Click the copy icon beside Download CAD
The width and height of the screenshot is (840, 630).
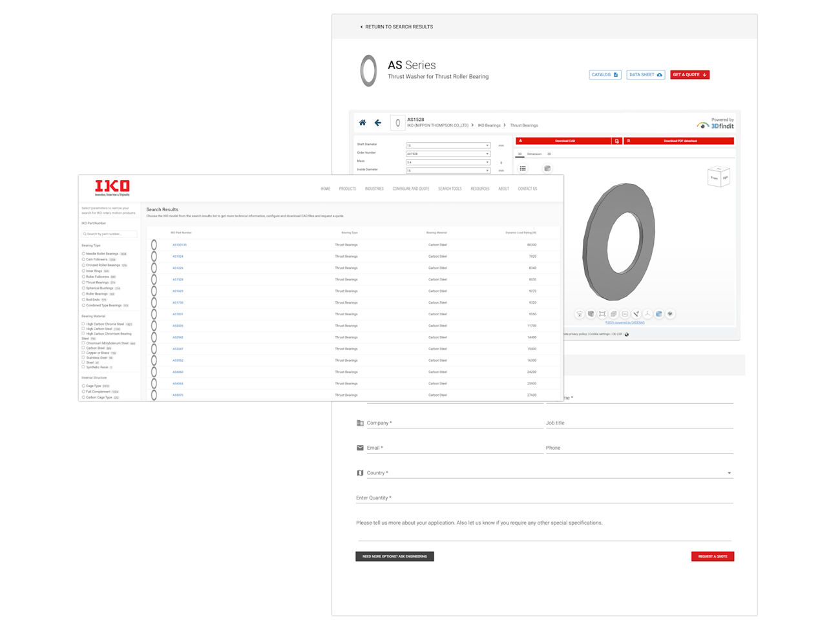(x=617, y=141)
